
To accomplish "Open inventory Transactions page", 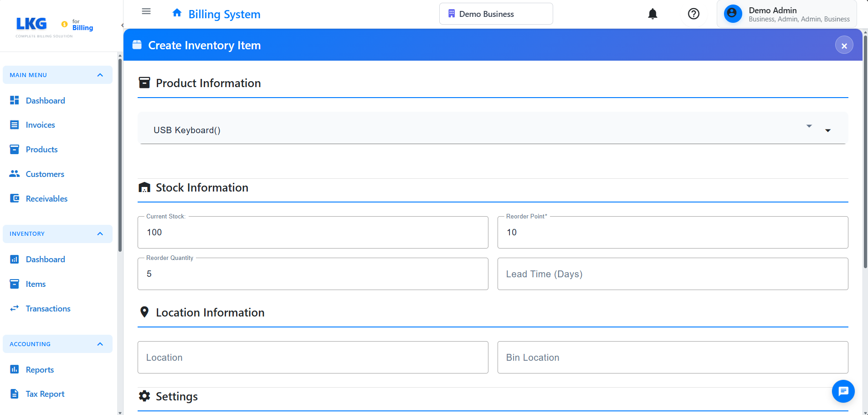I will (x=48, y=309).
